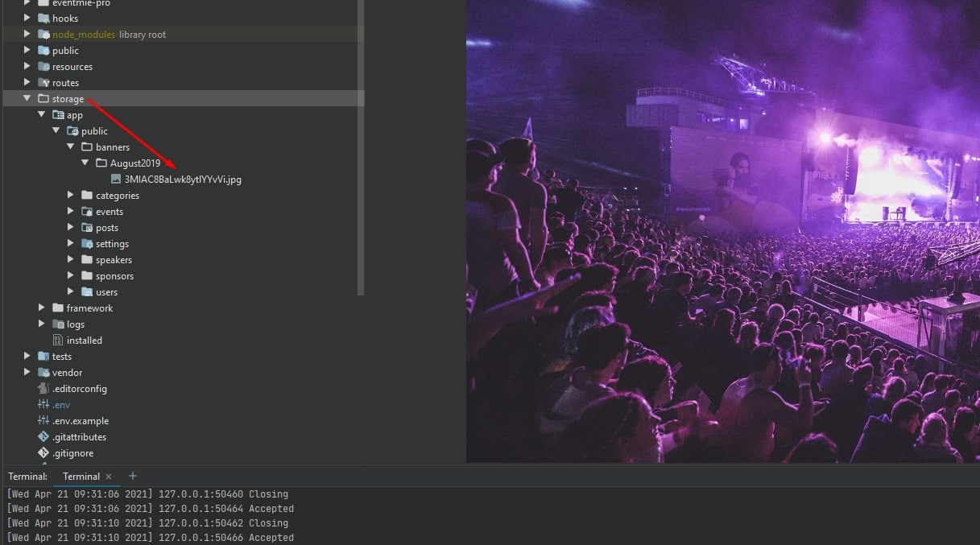
Task: Click the installed file icon
Action: [58, 341]
